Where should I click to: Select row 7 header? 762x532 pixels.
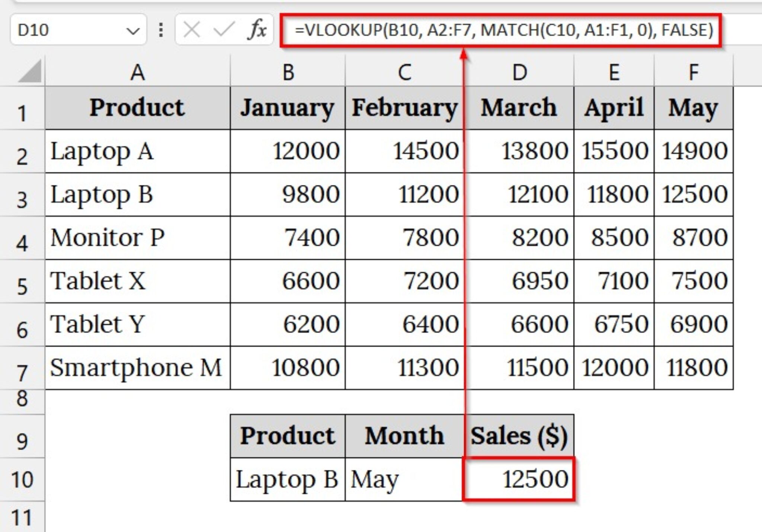click(22, 368)
